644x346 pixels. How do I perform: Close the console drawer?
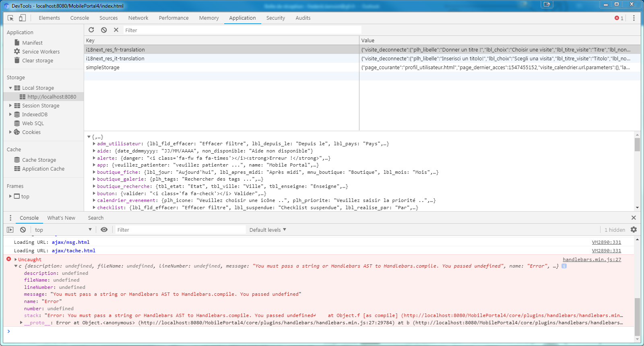coord(634,218)
